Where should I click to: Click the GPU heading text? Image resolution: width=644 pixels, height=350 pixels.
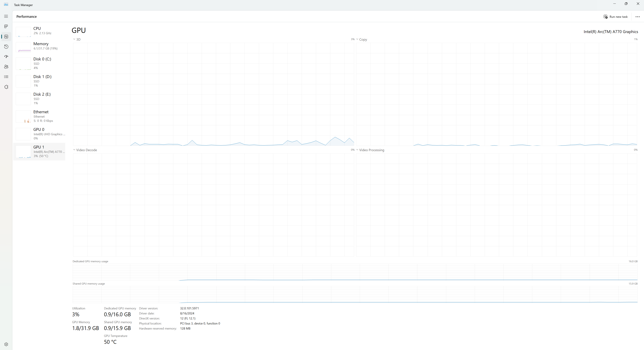tap(79, 30)
